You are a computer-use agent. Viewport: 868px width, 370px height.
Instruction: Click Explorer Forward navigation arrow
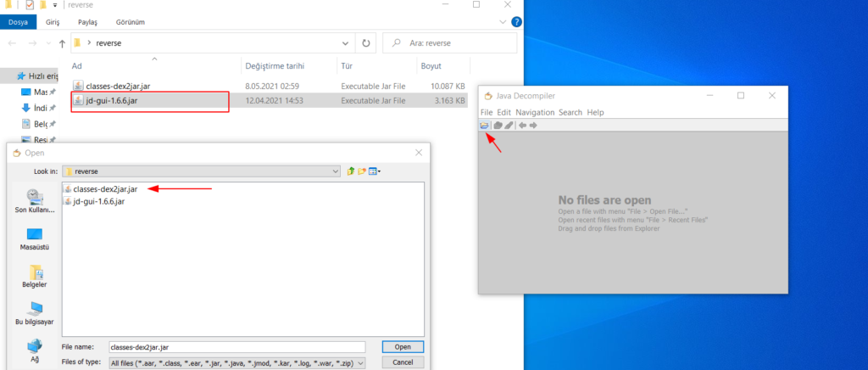[32, 43]
